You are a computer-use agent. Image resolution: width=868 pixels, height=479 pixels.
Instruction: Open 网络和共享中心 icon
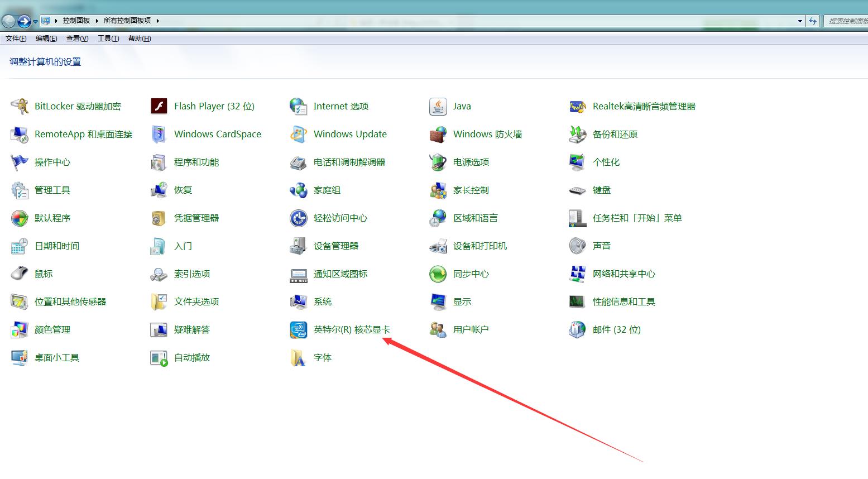point(578,274)
